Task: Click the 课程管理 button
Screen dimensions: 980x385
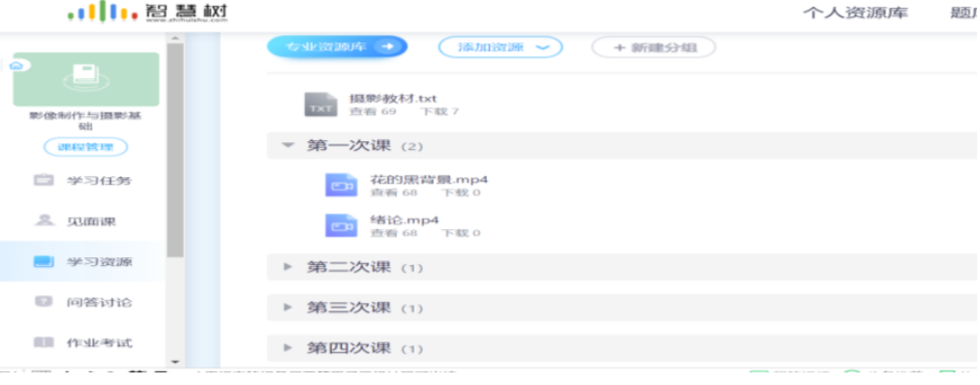Action: [85, 147]
